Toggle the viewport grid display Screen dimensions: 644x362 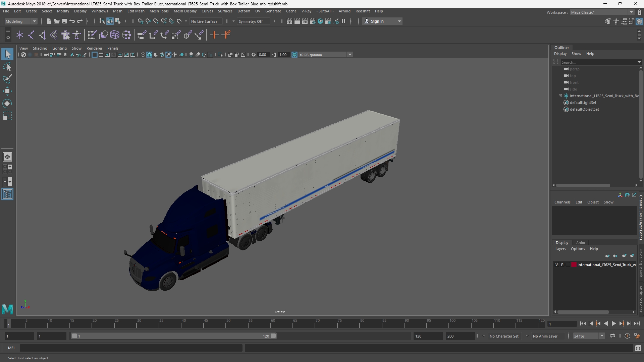95,55
